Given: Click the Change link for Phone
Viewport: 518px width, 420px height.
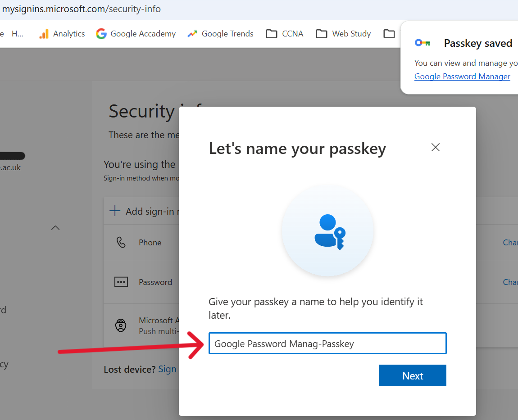Looking at the screenshot, I should click(x=510, y=242).
